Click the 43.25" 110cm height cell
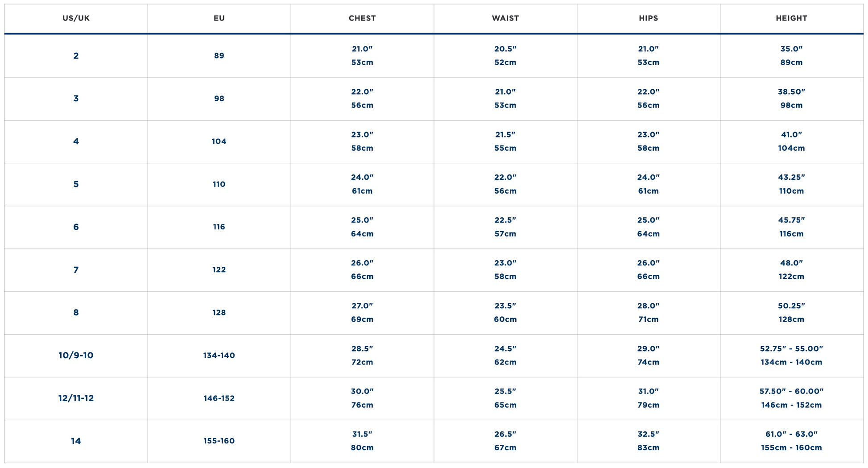The height and width of the screenshot is (468, 868). [792, 184]
